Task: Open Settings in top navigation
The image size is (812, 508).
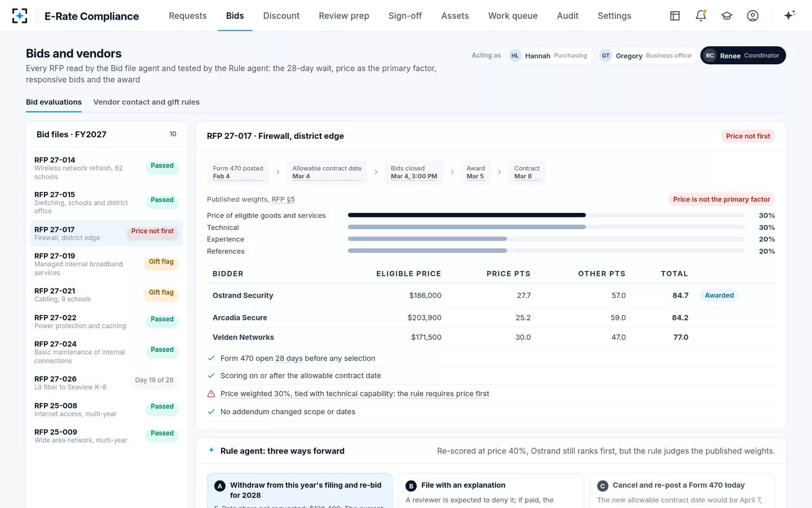Action: tap(615, 16)
